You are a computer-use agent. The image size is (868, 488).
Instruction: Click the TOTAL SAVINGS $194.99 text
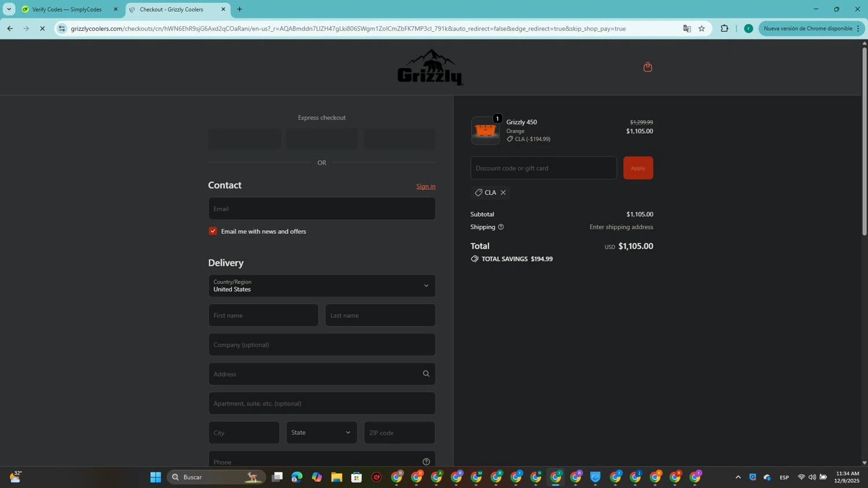click(517, 259)
